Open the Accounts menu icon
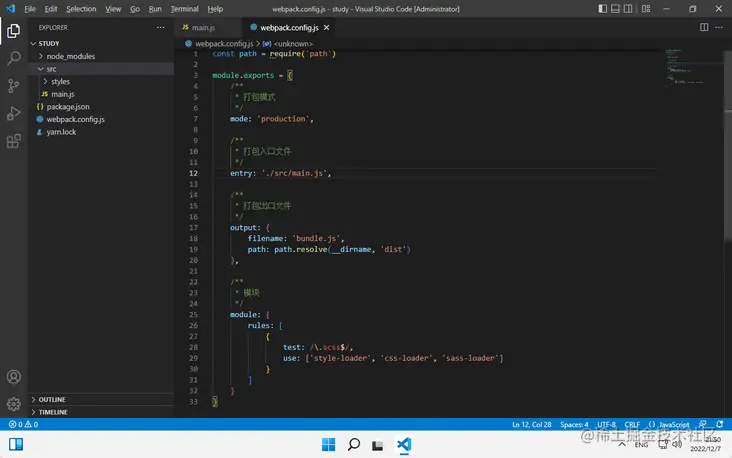 click(x=14, y=377)
